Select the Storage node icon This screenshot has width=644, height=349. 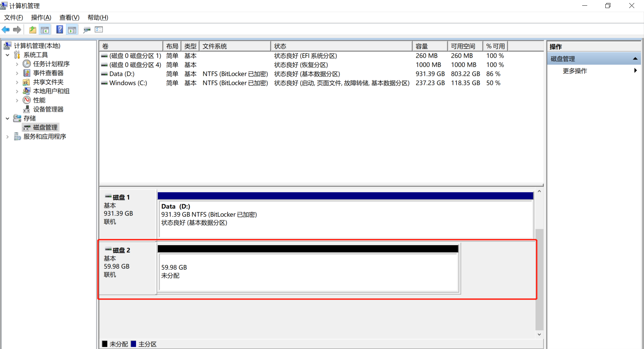click(17, 118)
